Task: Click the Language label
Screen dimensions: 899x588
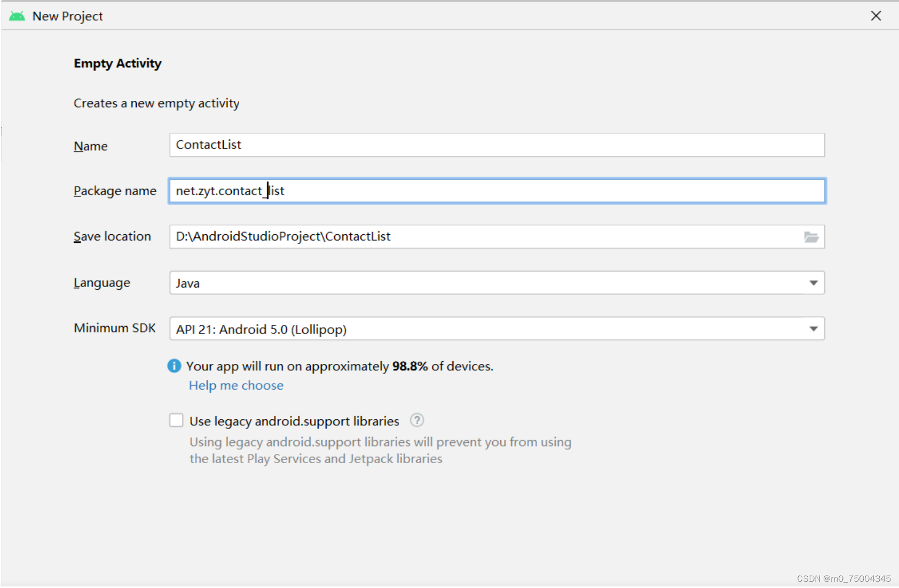Action: [102, 283]
